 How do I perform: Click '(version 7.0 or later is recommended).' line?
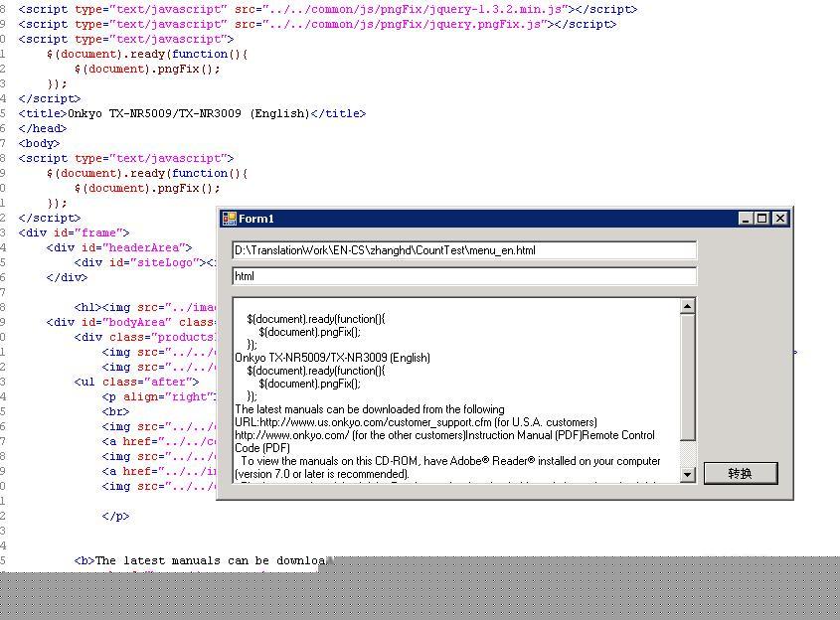coord(322,474)
